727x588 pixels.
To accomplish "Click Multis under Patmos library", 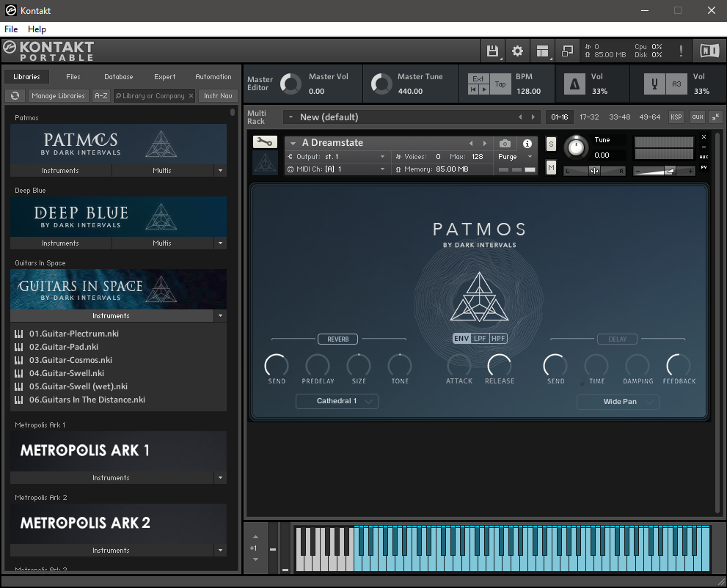I will click(x=162, y=171).
